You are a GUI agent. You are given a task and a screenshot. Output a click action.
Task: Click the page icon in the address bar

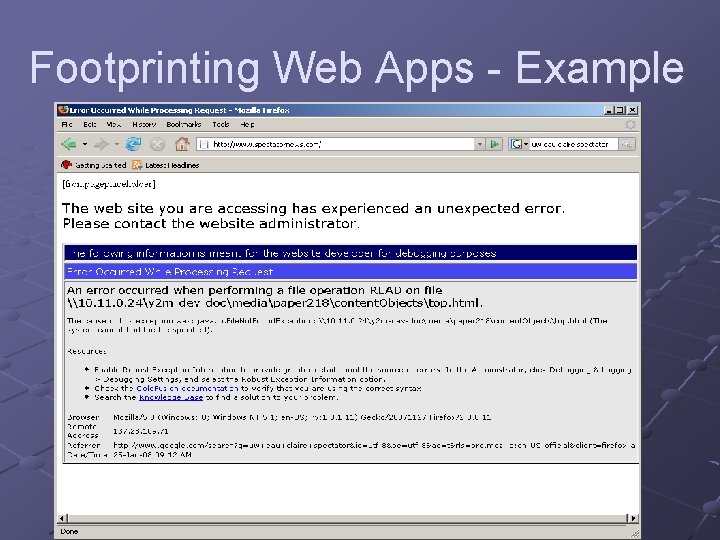pyautogui.click(x=205, y=144)
